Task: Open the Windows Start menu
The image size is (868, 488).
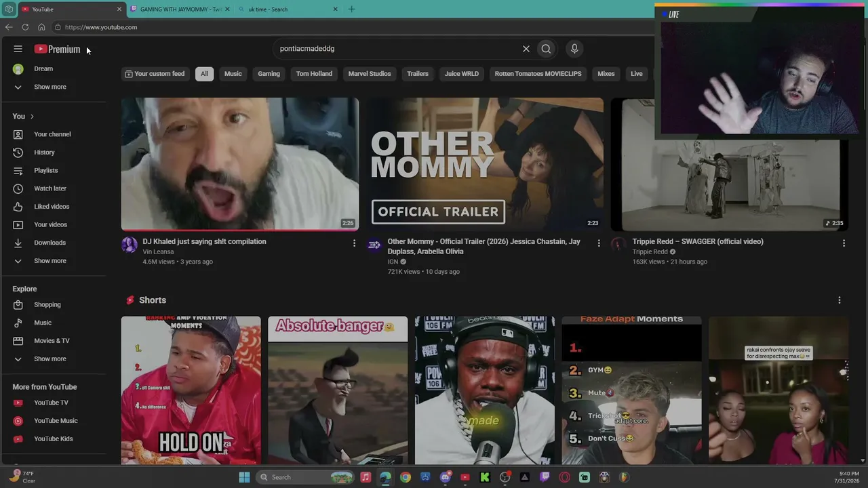Action: point(244,477)
